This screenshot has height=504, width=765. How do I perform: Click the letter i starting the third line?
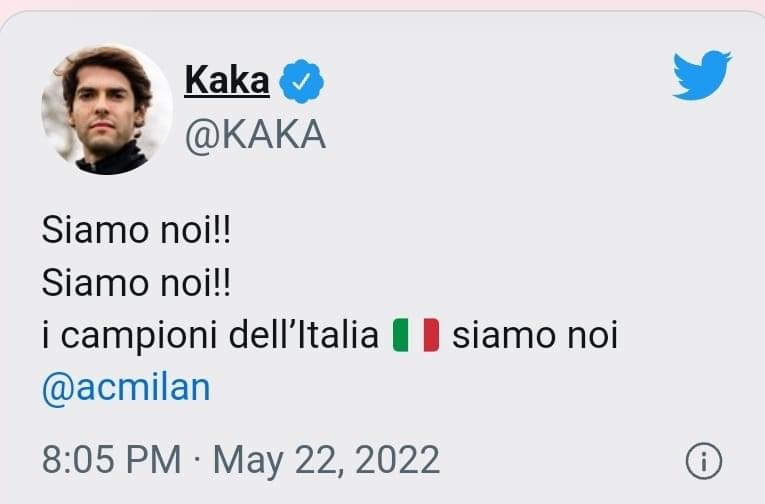[x=46, y=335]
